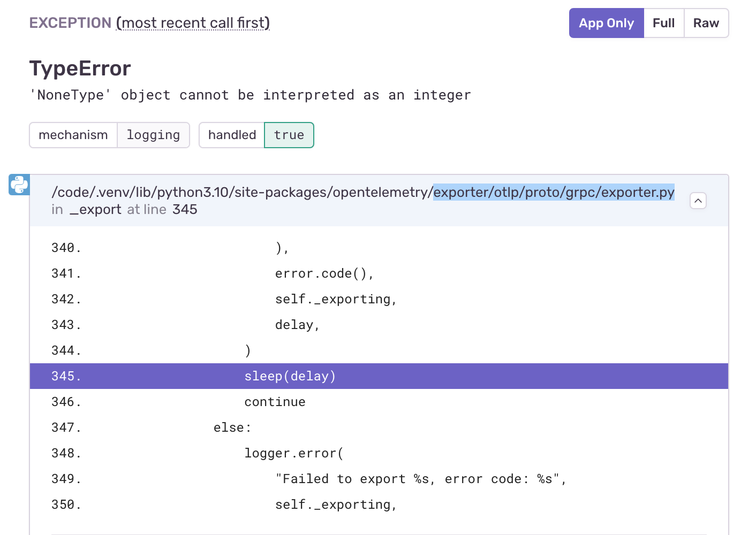
Task: Click the logger.error call on line 348
Action: click(293, 453)
